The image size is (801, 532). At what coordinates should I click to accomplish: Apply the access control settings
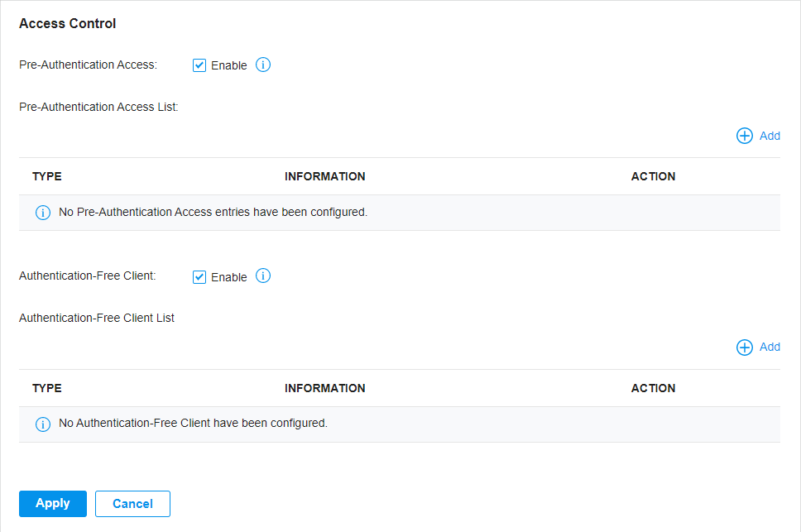53,503
